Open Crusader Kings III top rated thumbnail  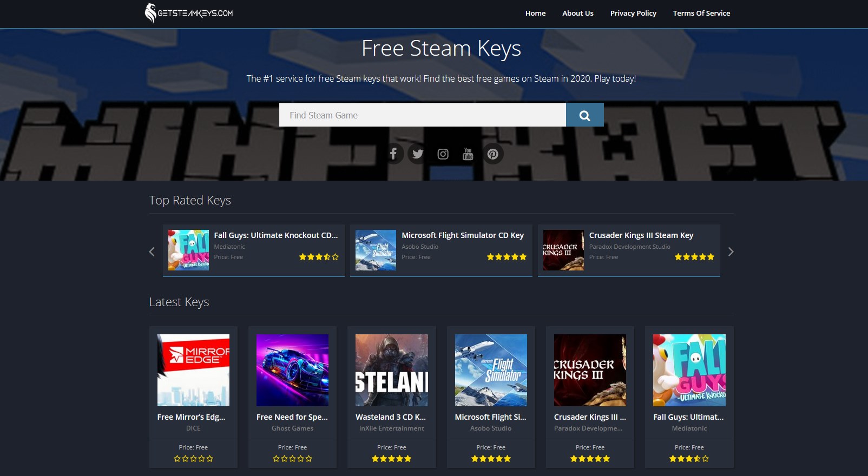[x=563, y=250]
